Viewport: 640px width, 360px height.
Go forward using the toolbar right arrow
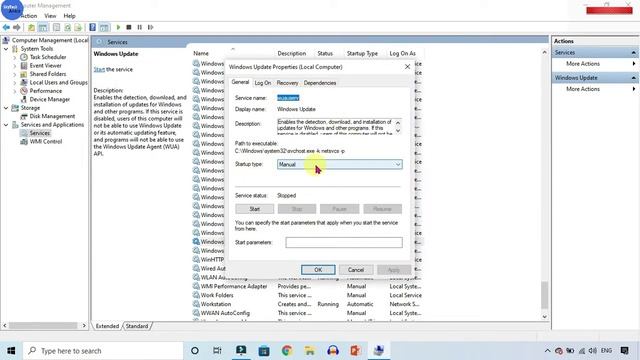(17, 27)
